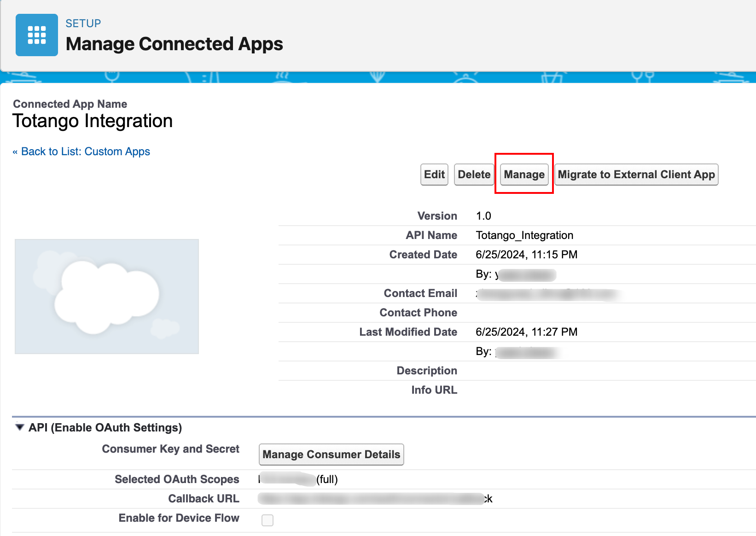Click the Manage Connected Apps page title
Image resolution: width=756 pixels, height=536 pixels.
click(x=174, y=44)
